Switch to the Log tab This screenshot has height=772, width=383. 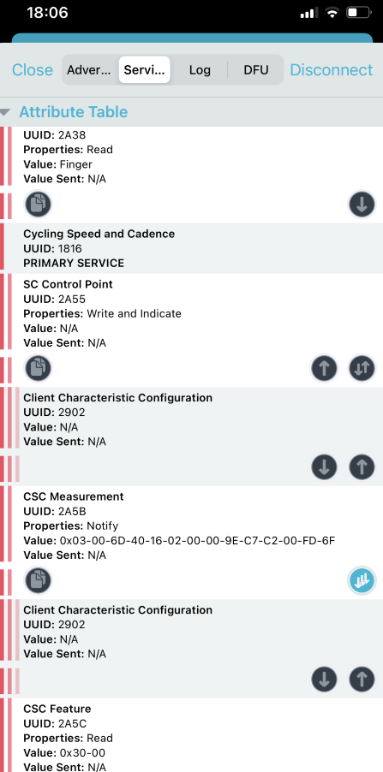pos(199,70)
